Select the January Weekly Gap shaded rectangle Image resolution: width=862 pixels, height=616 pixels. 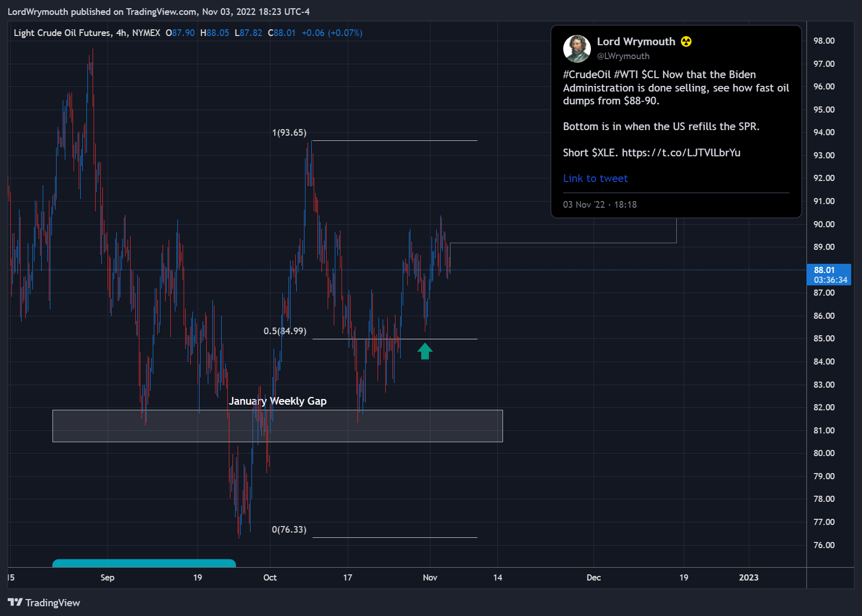click(x=278, y=426)
